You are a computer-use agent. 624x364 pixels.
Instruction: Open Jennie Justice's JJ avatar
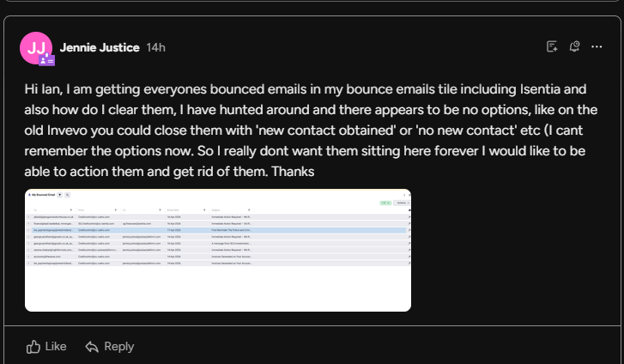click(x=36, y=48)
